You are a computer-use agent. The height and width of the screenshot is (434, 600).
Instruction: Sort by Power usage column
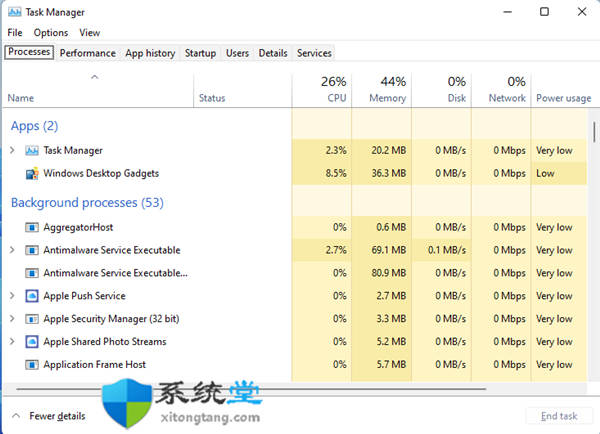(564, 90)
